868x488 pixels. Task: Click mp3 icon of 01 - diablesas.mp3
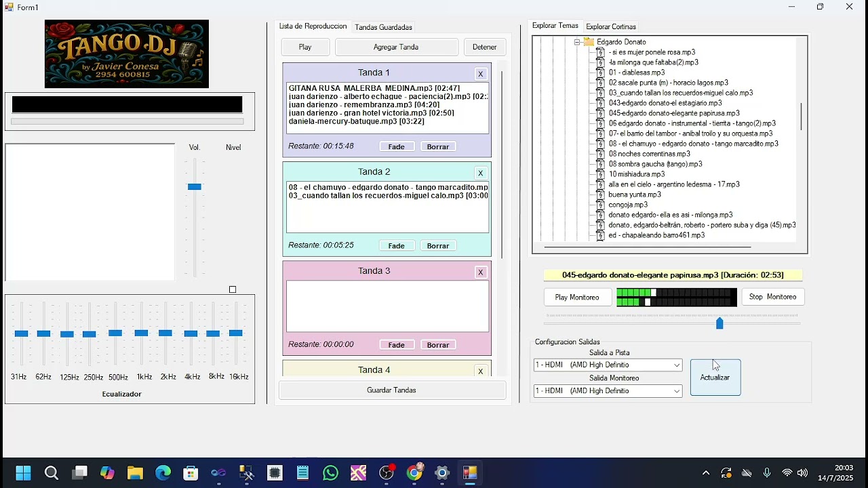point(600,73)
